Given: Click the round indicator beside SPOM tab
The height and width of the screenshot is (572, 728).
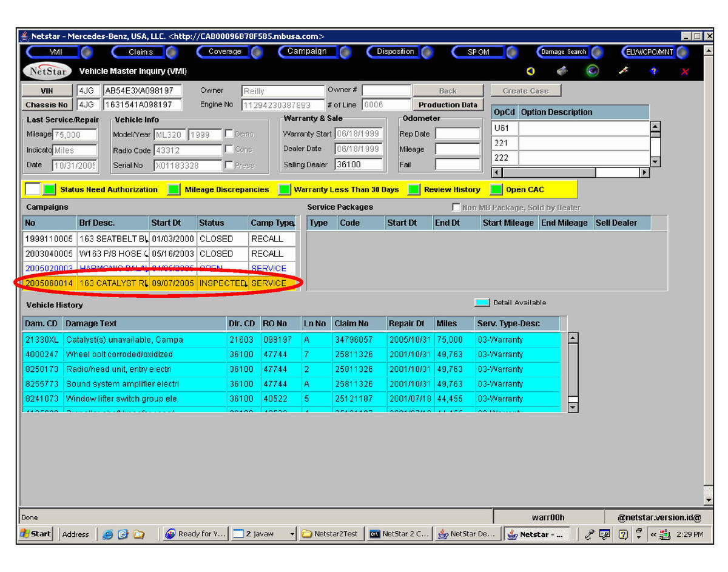Looking at the screenshot, I should point(513,52).
